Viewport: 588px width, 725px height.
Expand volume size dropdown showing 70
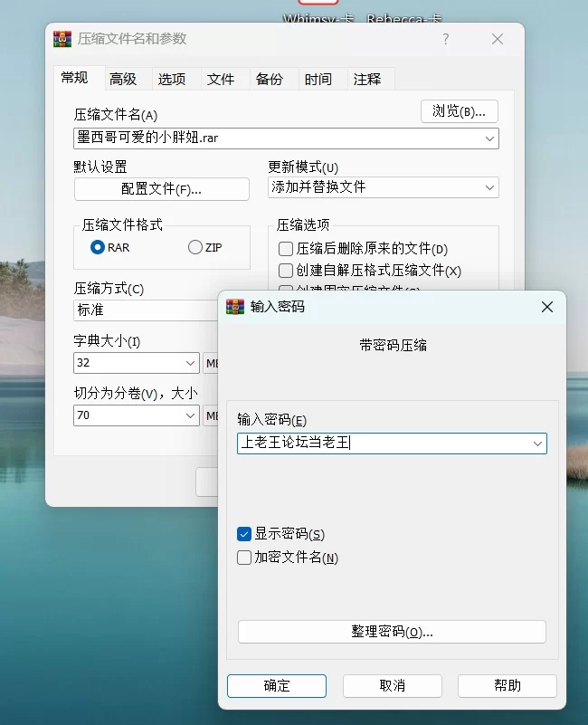coord(190,415)
